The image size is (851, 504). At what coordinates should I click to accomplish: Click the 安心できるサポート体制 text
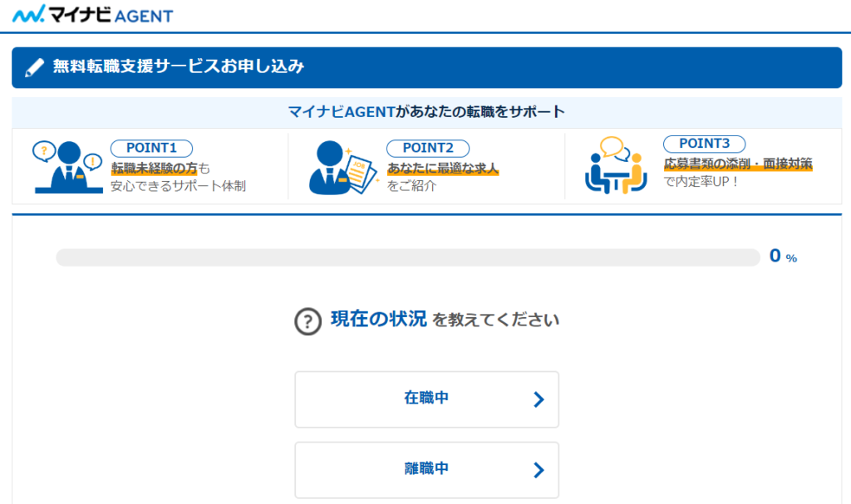178,186
